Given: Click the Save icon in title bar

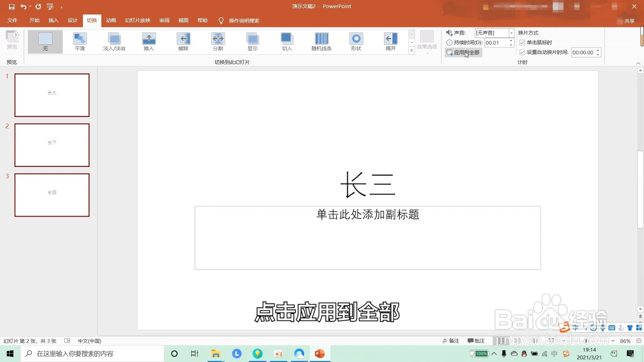Looking at the screenshot, I should (x=11, y=6).
